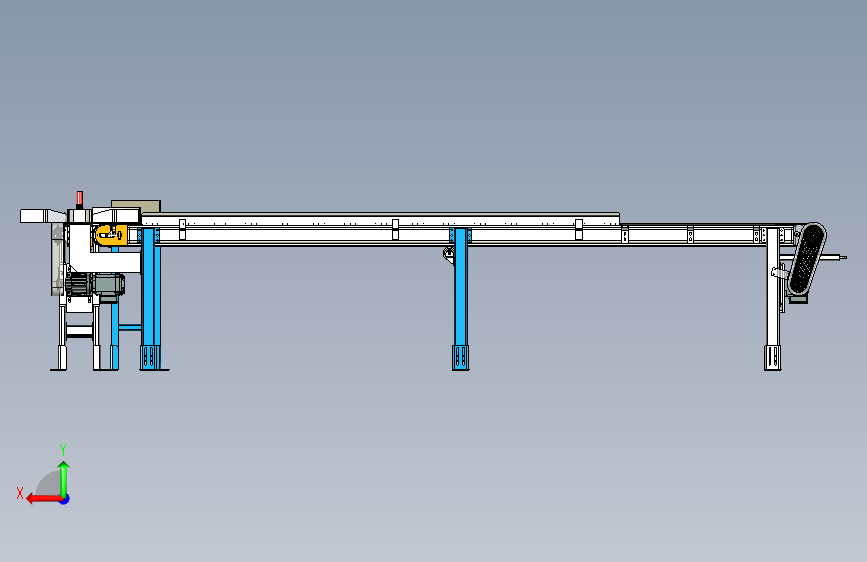Select the red indicator light on the conveyor head
This screenshot has height=562, width=867.
tap(80, 200)
